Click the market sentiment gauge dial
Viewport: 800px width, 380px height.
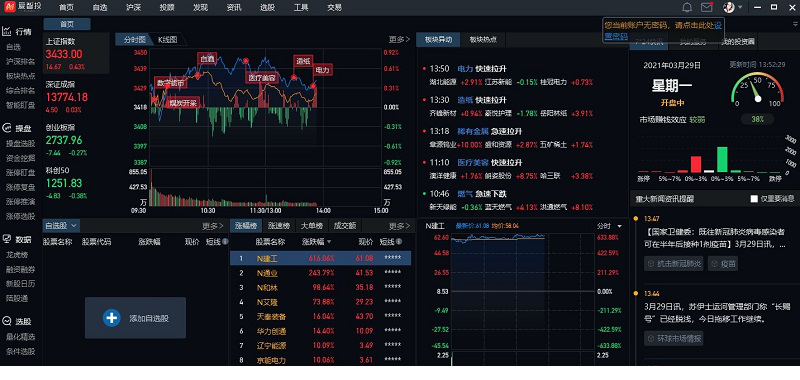pos(757,90)
